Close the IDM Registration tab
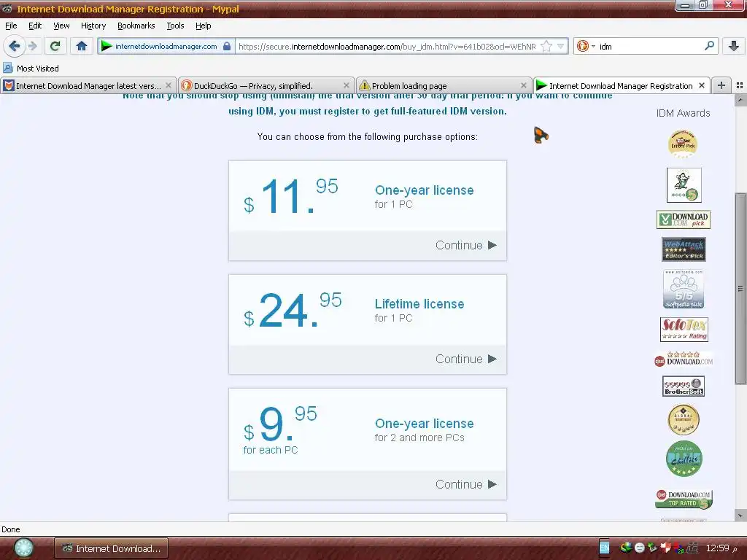The image size is (747, 560). (702, 85)
